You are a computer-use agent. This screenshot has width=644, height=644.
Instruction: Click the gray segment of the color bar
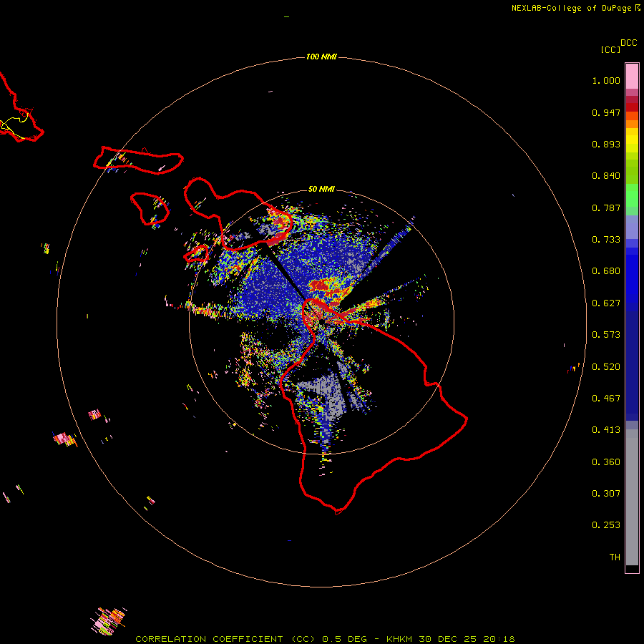(632, 497)
